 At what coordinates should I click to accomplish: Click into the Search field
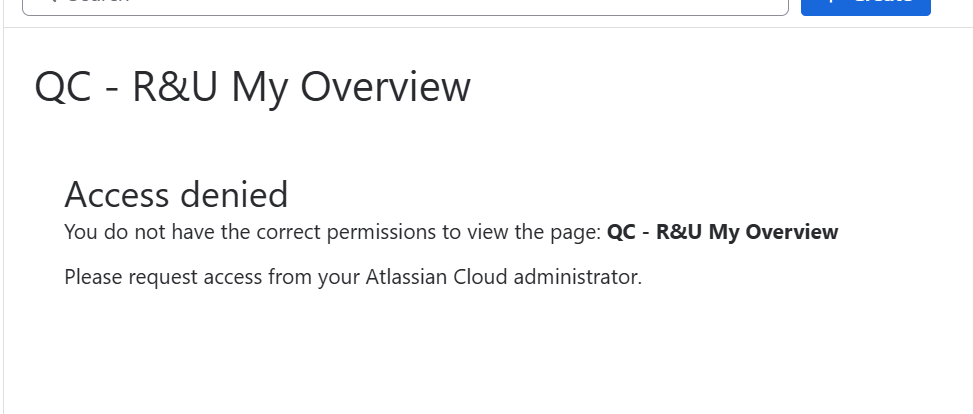(x=400, y=4)
